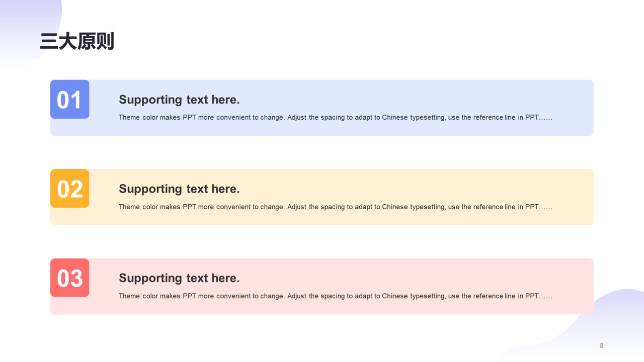
Task: Click the word "convenient" in the orange banner
Action: click(233, 207)
